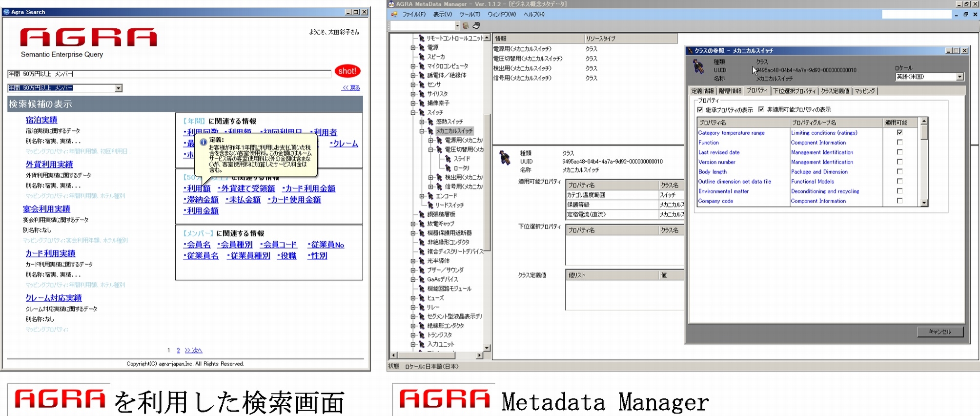Click the class icon beside 光半導体 node

coord(422,261)
